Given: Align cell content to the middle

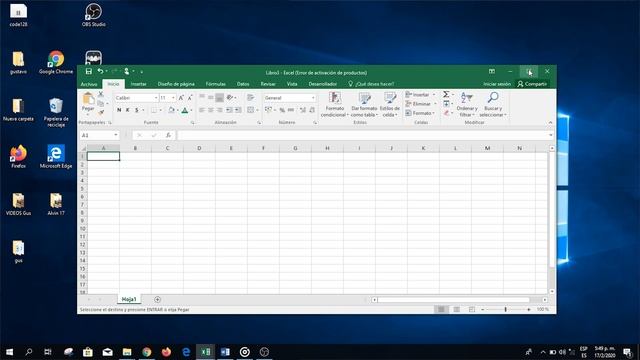Looking at the screenshot, I should point(211,98).
